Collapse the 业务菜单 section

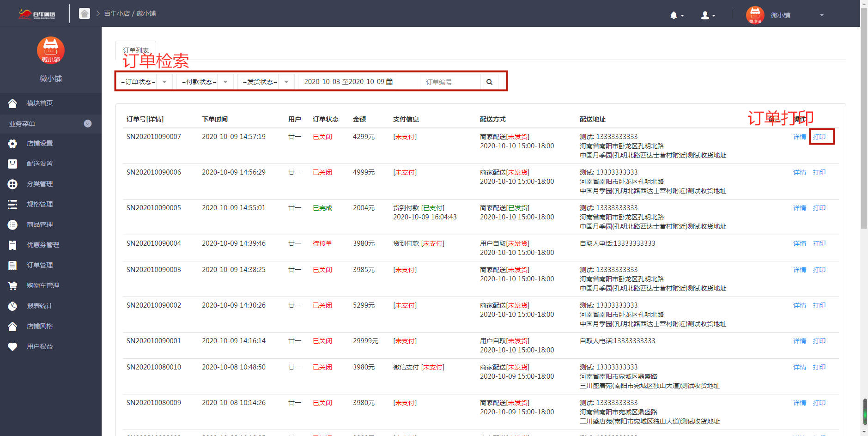88,124
